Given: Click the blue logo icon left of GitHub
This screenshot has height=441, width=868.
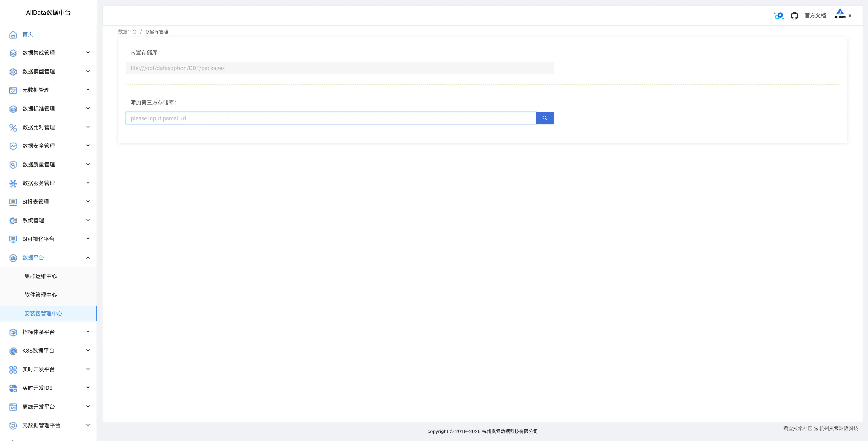Looking at the screenshot, I should (x=779, y=16).
